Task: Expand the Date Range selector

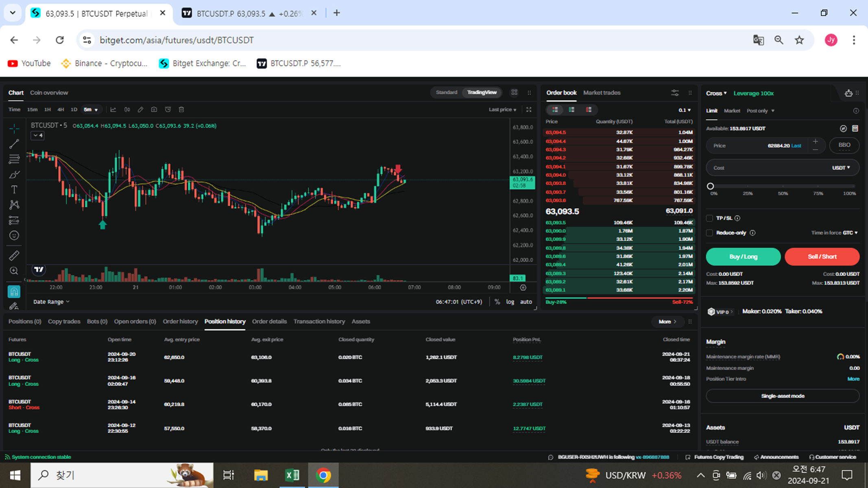Action: 51,302
